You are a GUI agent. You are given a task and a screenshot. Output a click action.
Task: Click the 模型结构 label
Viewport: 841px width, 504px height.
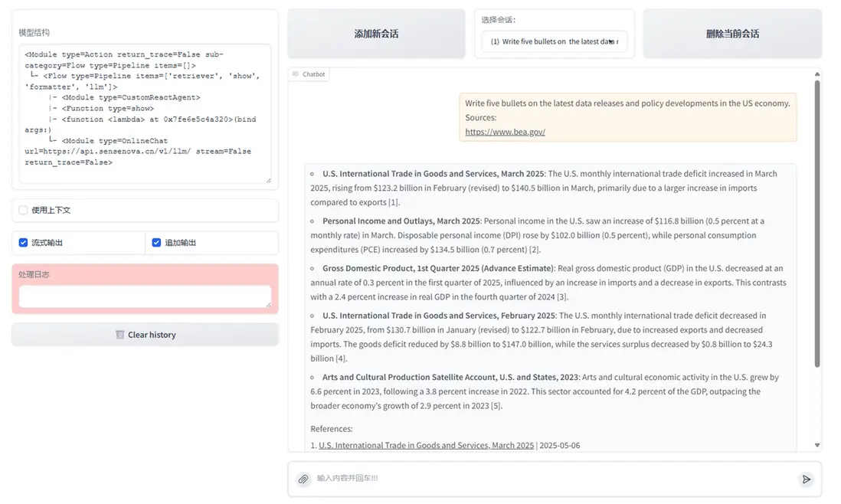[34, 33]
